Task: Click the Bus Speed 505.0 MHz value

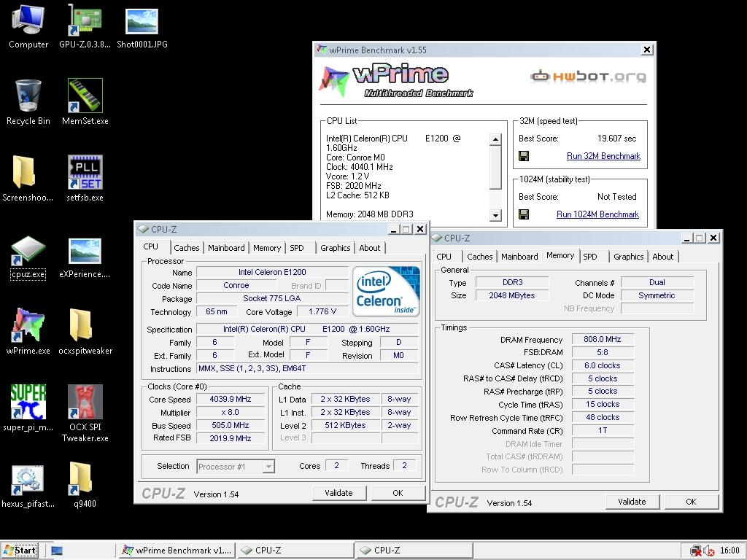Action: tap(230, 425)
